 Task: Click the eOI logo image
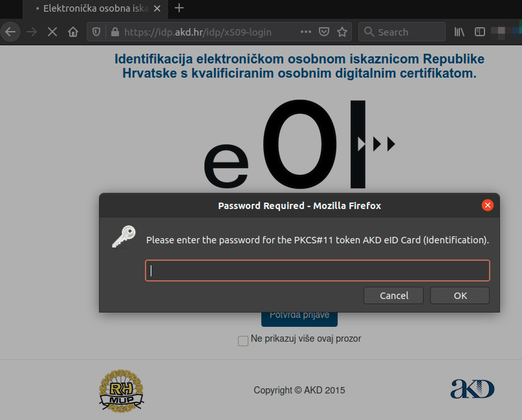[x=299, y=144]
